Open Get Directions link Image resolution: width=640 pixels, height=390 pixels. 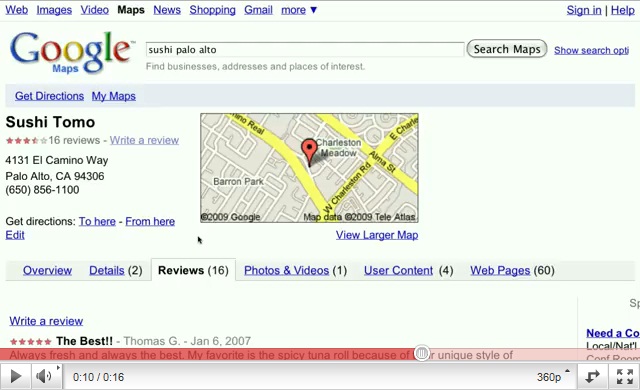(x=49, y=96)
